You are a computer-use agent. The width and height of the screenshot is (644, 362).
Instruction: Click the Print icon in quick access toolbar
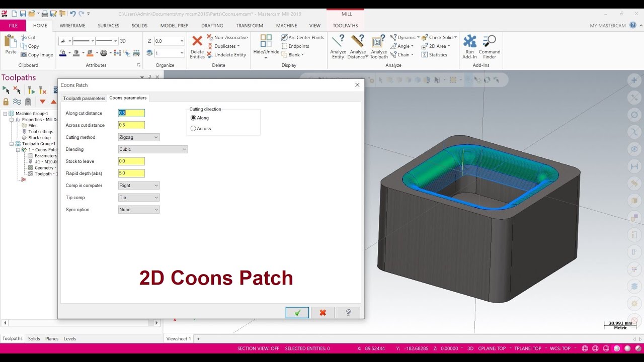[45, 14]
